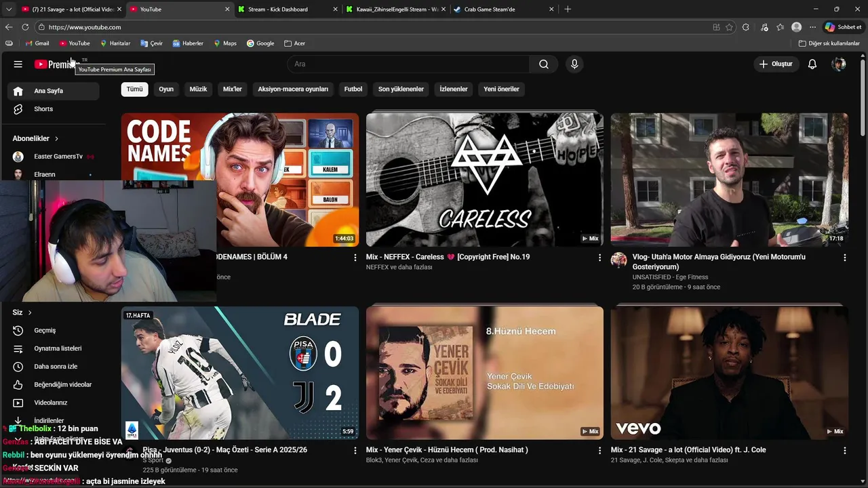Select the Yeni öneriler chip
868x488 pixels.
coord(501,89)
